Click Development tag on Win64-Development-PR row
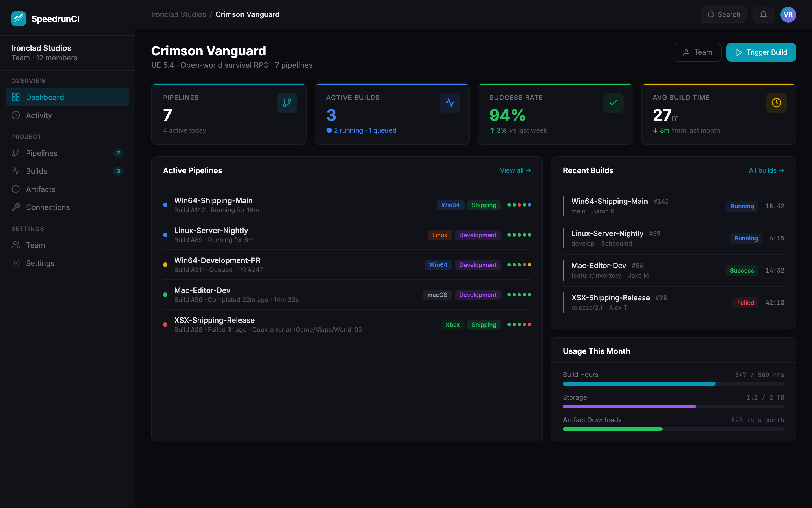This screenshot has height=508, width=812. [x=477, y=265]
